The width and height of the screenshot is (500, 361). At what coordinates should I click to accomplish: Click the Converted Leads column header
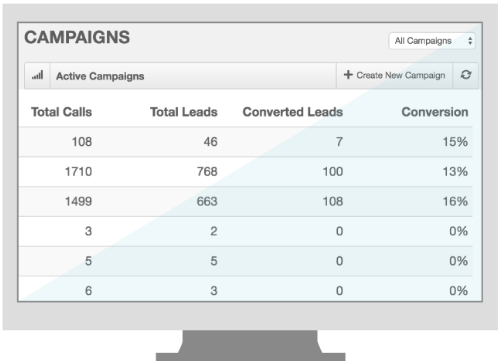293,112
